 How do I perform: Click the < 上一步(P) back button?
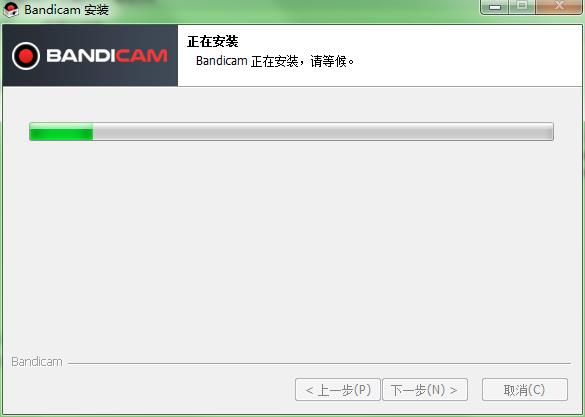pyautogui.click(x=338, y=390)
